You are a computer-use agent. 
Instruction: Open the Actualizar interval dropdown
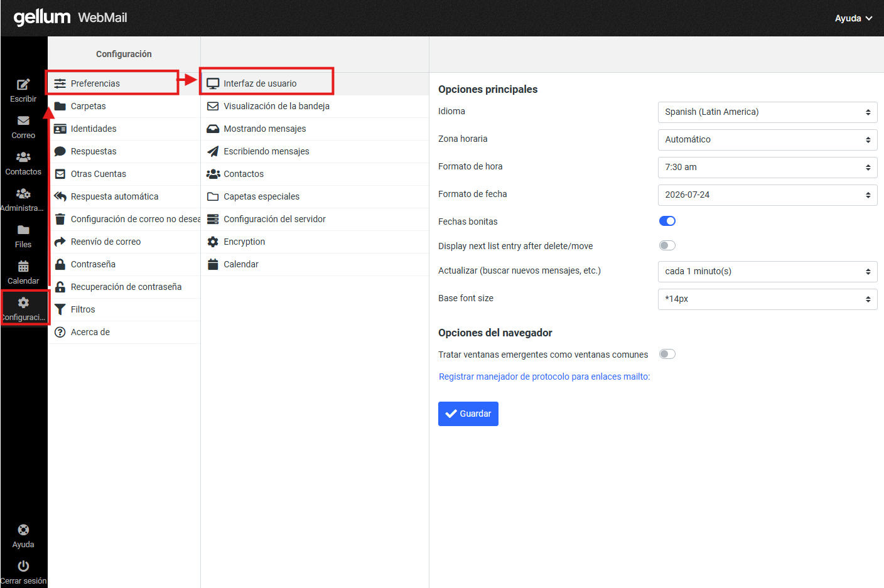tap(767, 272)
